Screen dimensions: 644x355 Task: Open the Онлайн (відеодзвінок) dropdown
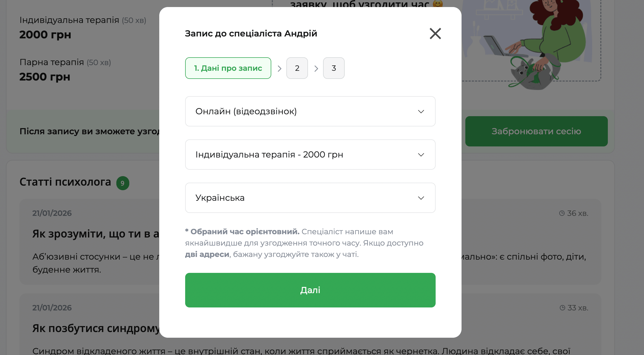point(310,111)
